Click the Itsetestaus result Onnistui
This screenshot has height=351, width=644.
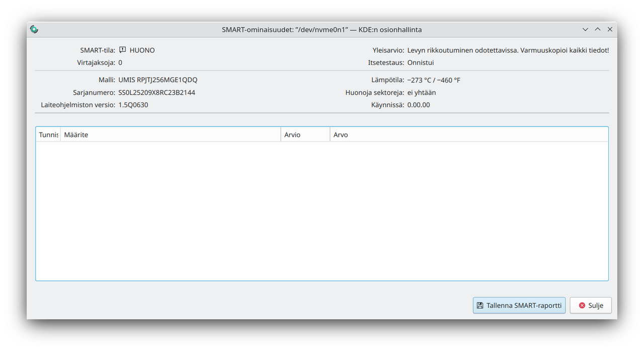421,63
